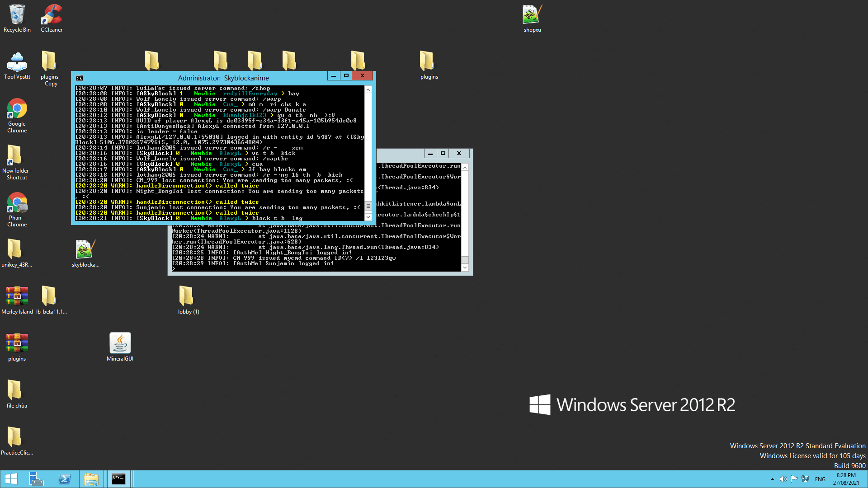The height and width of the screenshot is (488, 868).
Task: Click the Windows Start button
Action: [x=11, y=479]
